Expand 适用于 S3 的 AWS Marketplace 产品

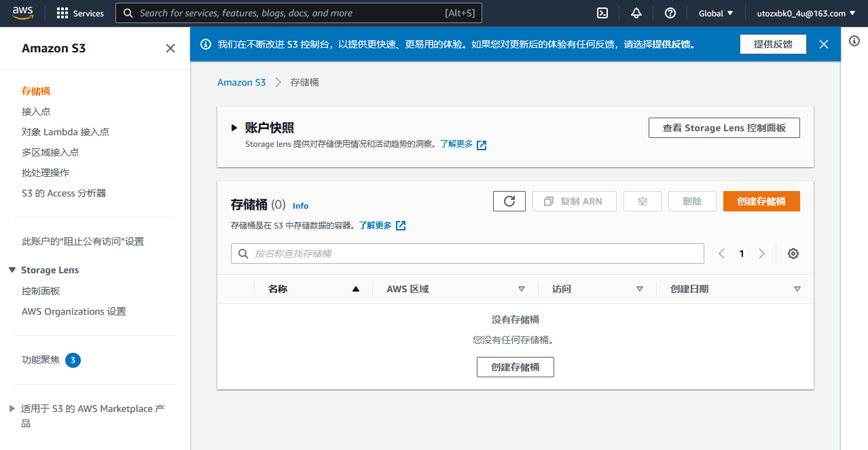point(12,409)
